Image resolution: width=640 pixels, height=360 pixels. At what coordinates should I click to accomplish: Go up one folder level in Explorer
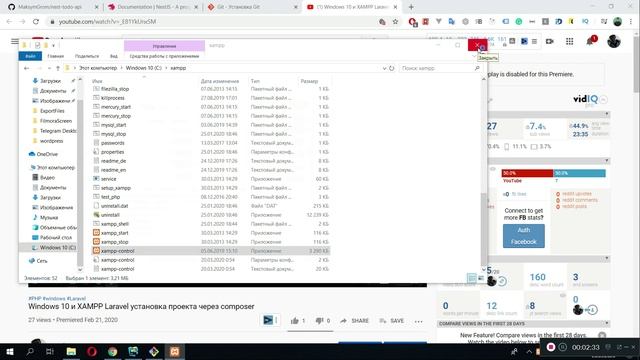(58, 68)
